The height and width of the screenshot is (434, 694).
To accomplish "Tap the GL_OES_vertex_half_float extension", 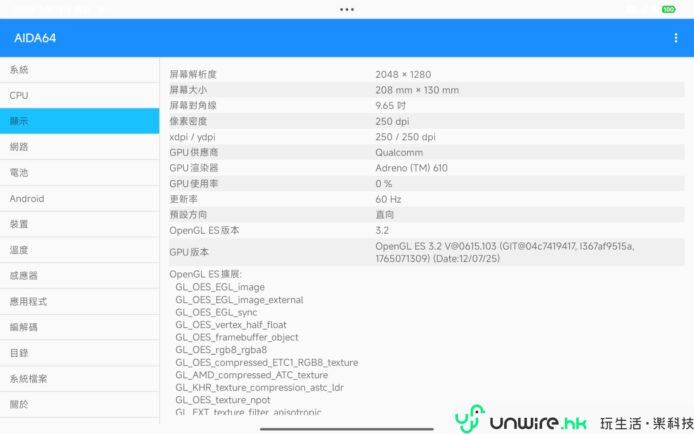I will pyautogui.click(x=231, y=325).
